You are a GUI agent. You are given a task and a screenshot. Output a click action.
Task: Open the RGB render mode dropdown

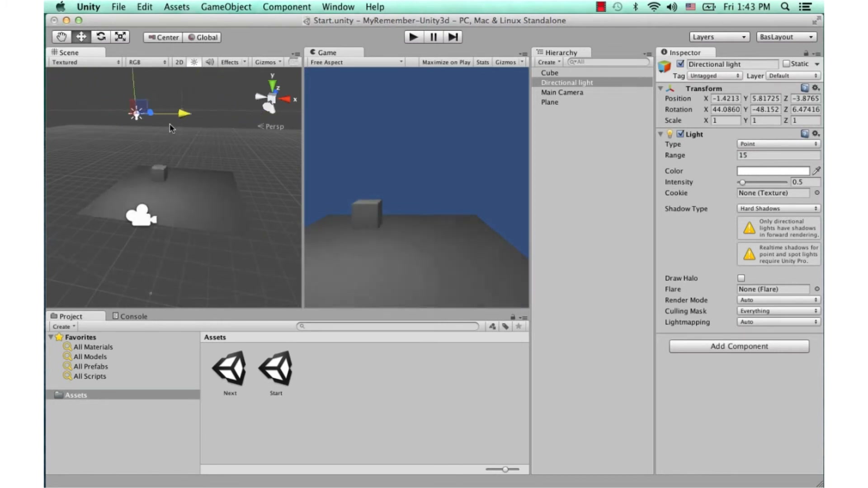[147, 62]
